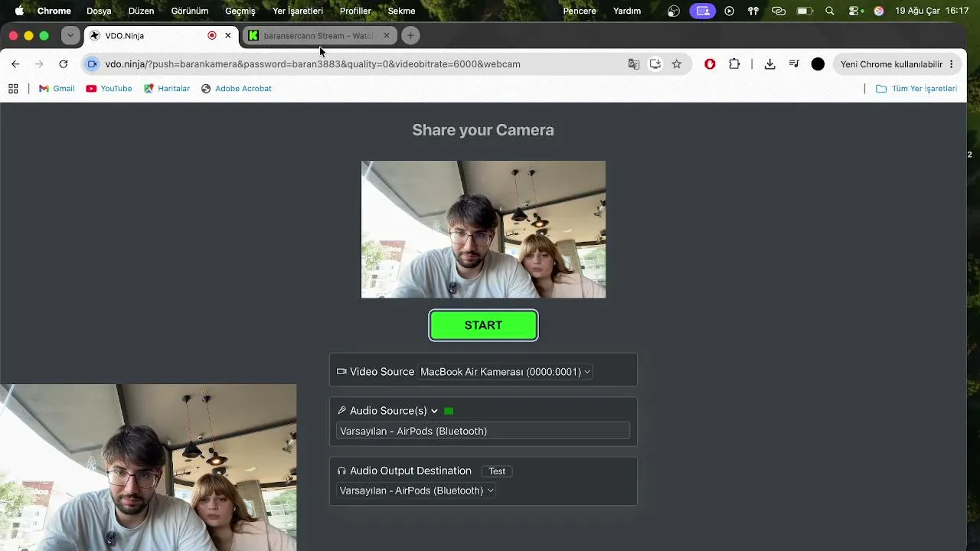Open the Sekme menu
The height and width of the screenshot is (551, 980).
[x=402, y=11]
